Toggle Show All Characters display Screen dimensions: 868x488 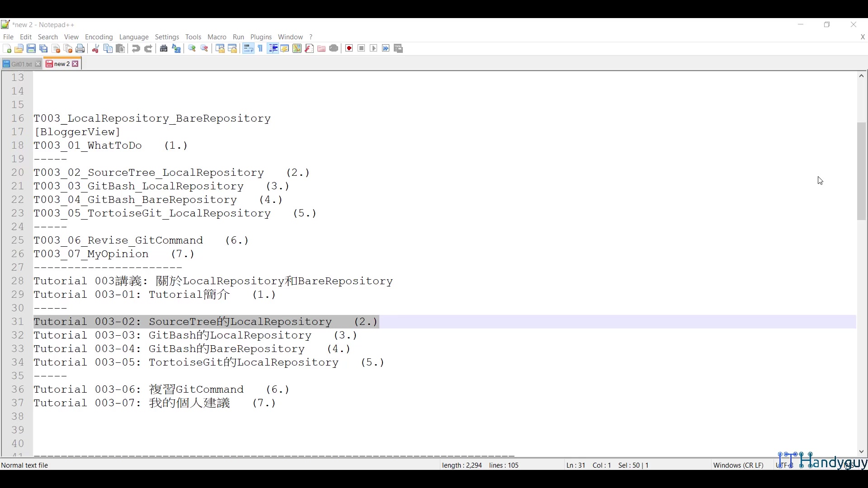coord(260,48)
